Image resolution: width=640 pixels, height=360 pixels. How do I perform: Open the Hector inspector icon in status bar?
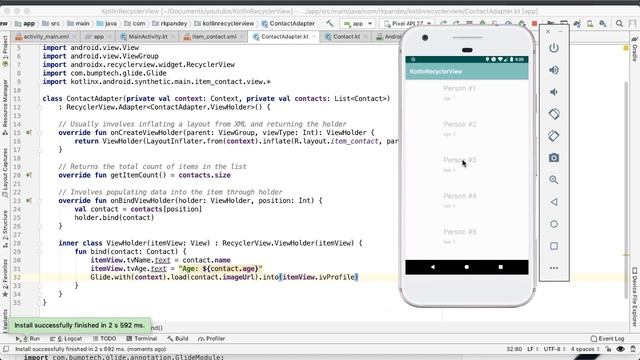[633, 349]
